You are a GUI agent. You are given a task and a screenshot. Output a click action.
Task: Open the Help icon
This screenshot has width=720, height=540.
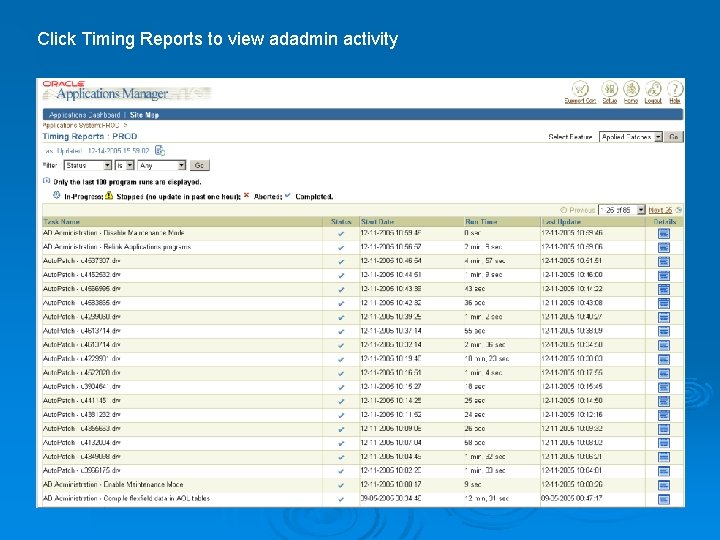point(675,89)
